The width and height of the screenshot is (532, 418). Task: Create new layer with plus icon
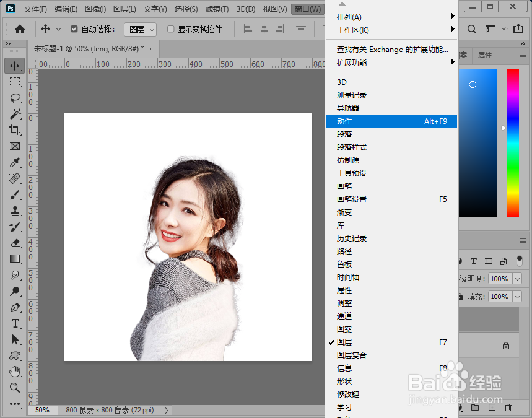click(x=492, y=407)
